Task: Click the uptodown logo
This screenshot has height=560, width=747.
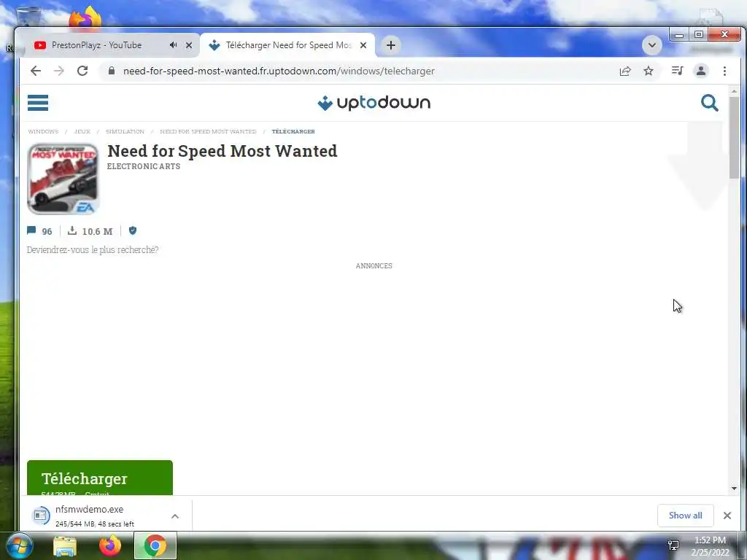Action: (374, 103)
